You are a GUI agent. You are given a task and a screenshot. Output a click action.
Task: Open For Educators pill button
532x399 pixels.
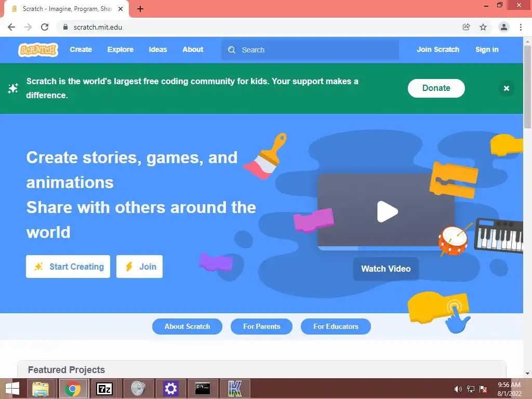pyautogui.click(x=336, y=326)
